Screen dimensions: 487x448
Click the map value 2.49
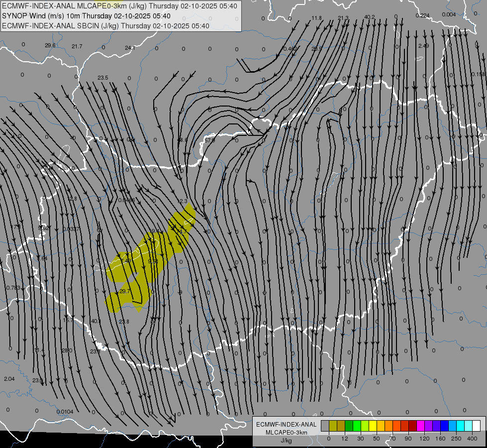pos(424,46)
